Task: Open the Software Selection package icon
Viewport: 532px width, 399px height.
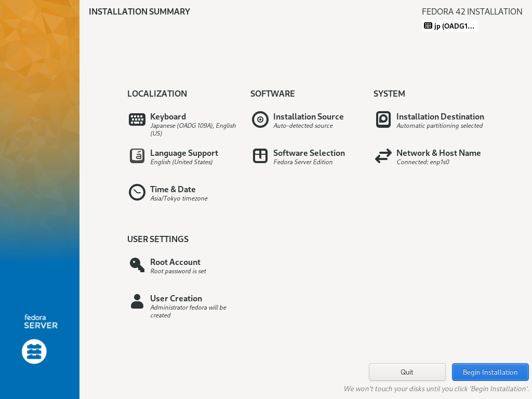Action: click(260, 156)
